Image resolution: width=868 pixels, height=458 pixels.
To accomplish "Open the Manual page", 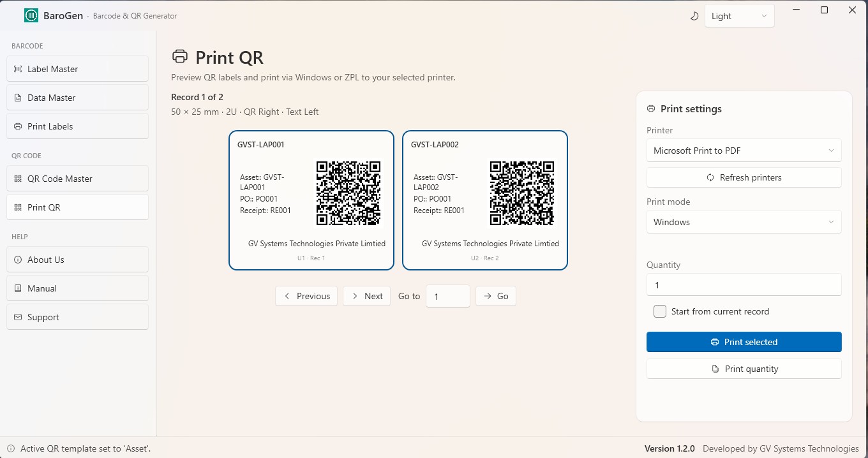I will click(x=77, y=288).
